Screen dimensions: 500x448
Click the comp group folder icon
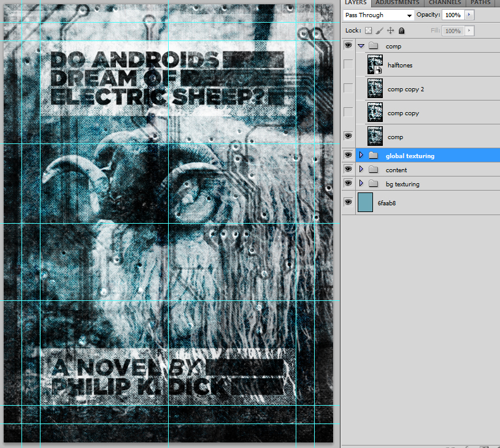click(x=374, y=46)
